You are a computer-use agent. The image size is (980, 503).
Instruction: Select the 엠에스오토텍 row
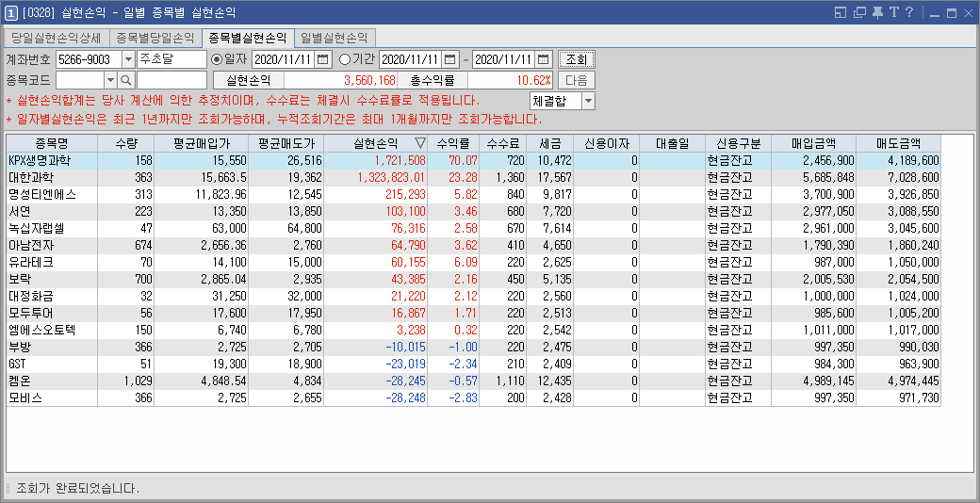pos(473,330)
